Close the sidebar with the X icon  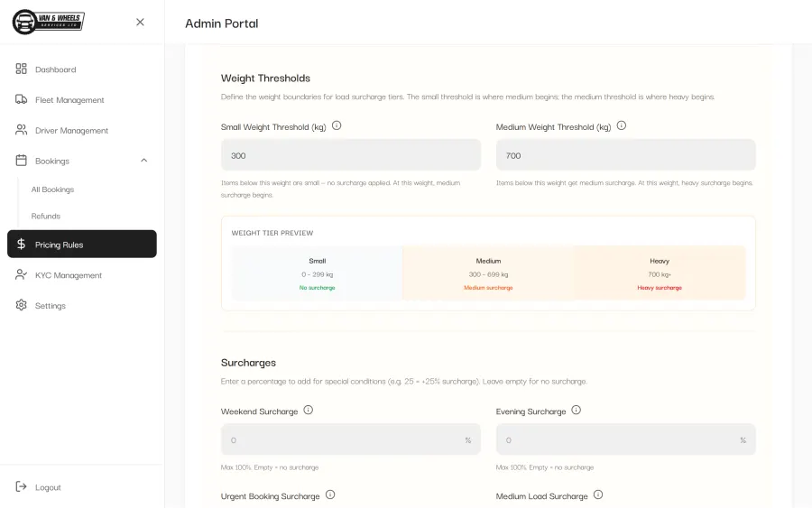click(x=140, y=22)
